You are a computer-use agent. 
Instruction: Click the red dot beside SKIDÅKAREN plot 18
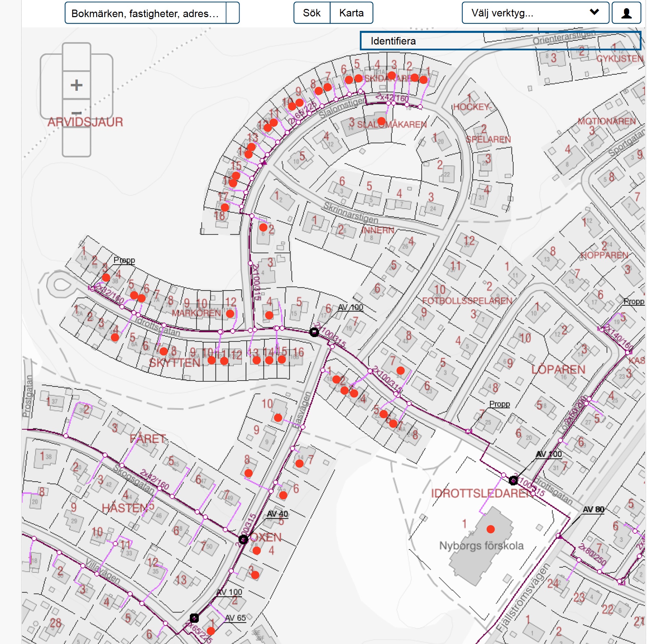(225, 207)
